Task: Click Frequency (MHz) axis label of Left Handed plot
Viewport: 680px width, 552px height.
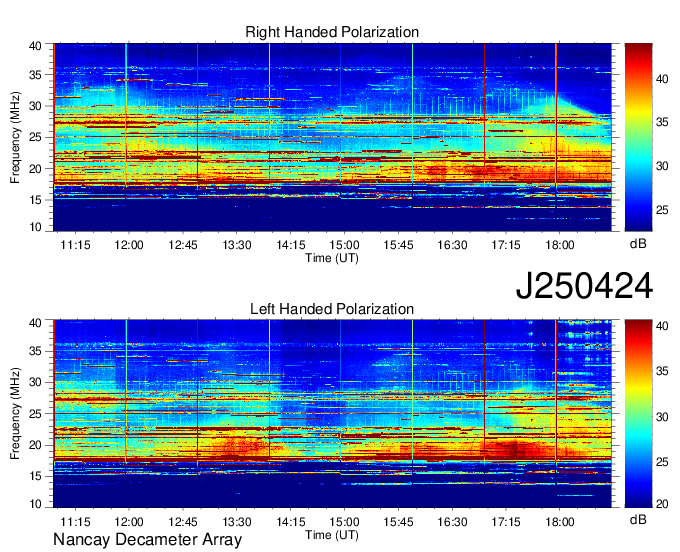Action: [15, 414]
